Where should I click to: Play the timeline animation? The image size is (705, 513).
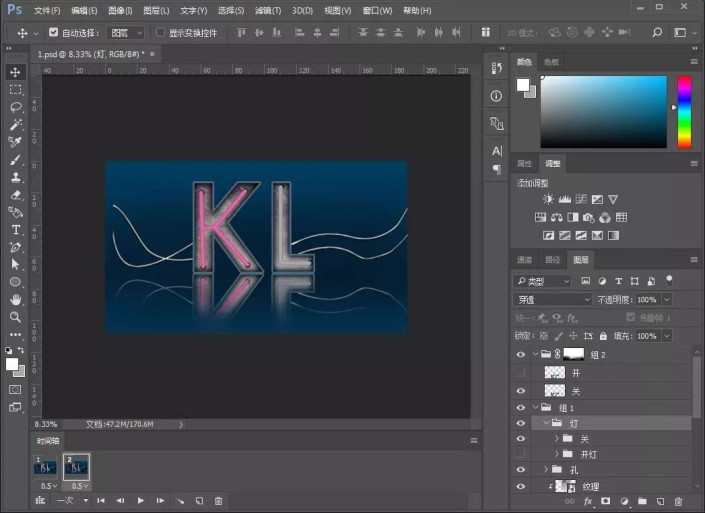pyautogui.click(x=140, y=500)
